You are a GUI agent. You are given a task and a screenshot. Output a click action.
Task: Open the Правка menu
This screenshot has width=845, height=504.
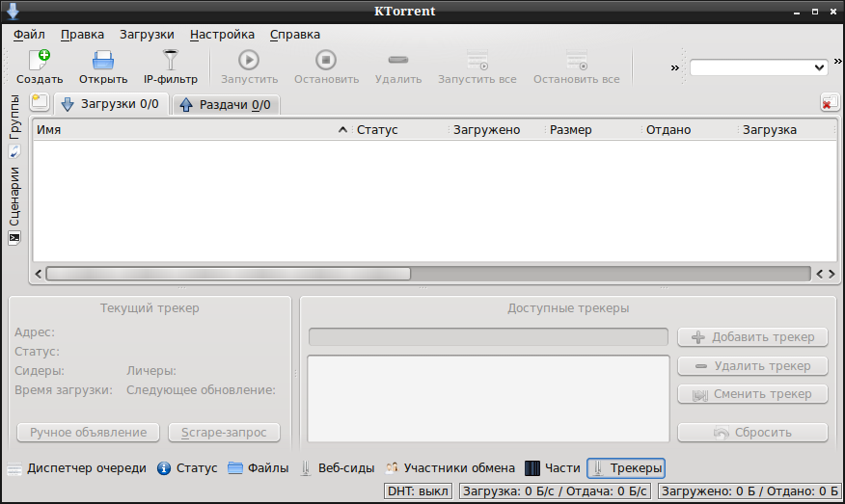[x=82, y=35]
